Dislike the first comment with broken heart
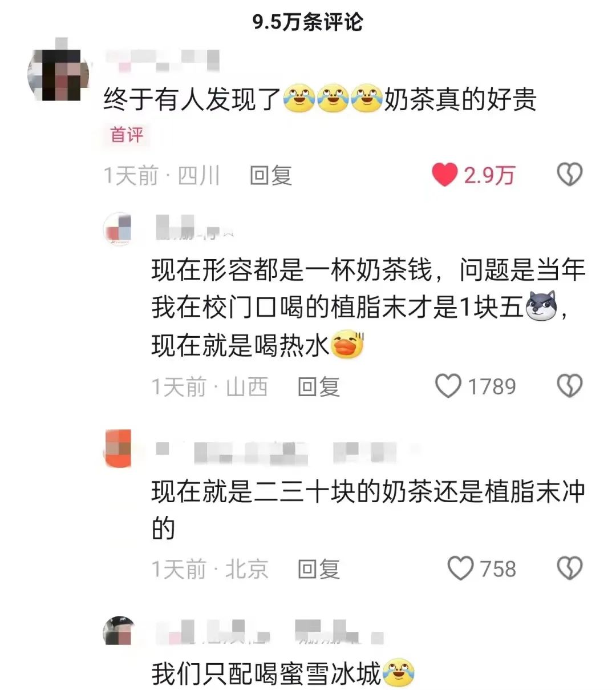The image size is (616, 690). click(x=569, y=175)
